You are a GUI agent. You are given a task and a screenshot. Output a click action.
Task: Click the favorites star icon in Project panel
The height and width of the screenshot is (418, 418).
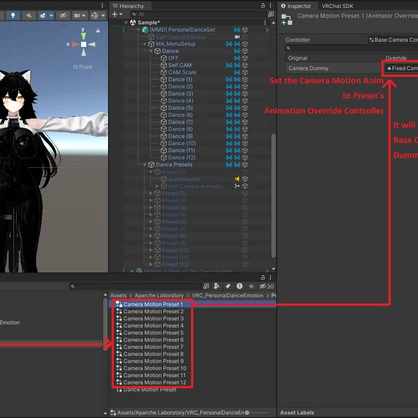tap(251, 286)
